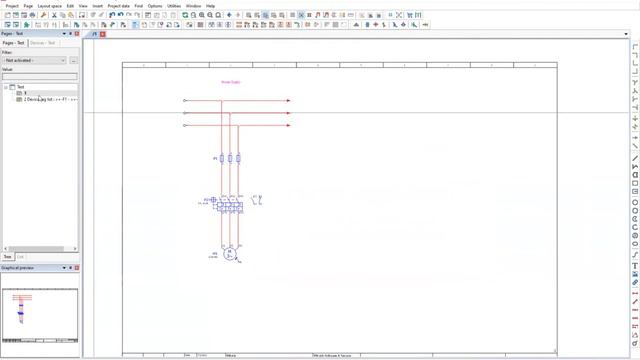Click the Value input field
Image resolution: width=640 pixels, height=360 pixels.
(x=40, y=76)
